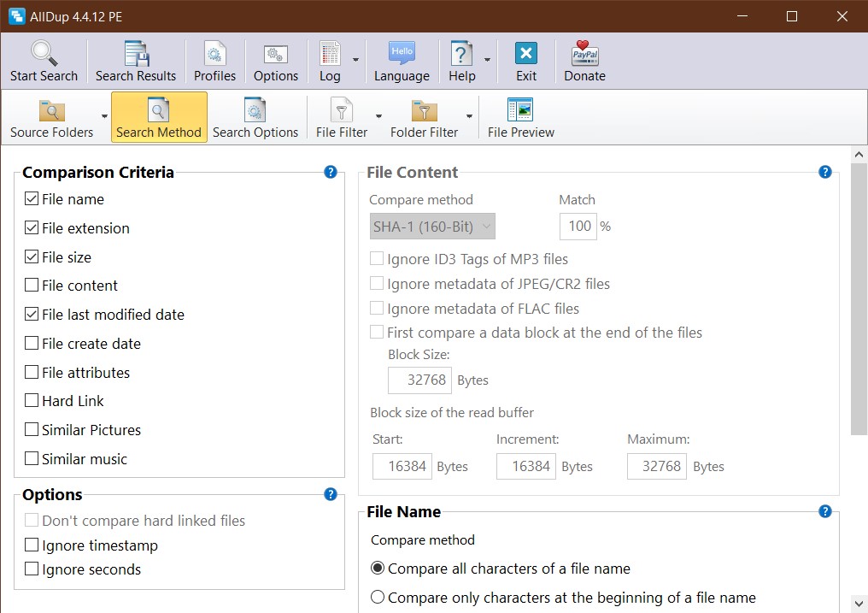Image resolution: width=868 pixels, height=613 pixels.
Task: Click the PayPal Donate icon
Action: coord(584,53)
